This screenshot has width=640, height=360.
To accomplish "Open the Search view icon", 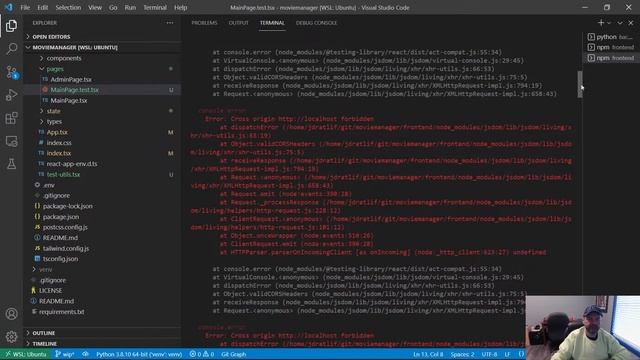I will click(11, 49).
